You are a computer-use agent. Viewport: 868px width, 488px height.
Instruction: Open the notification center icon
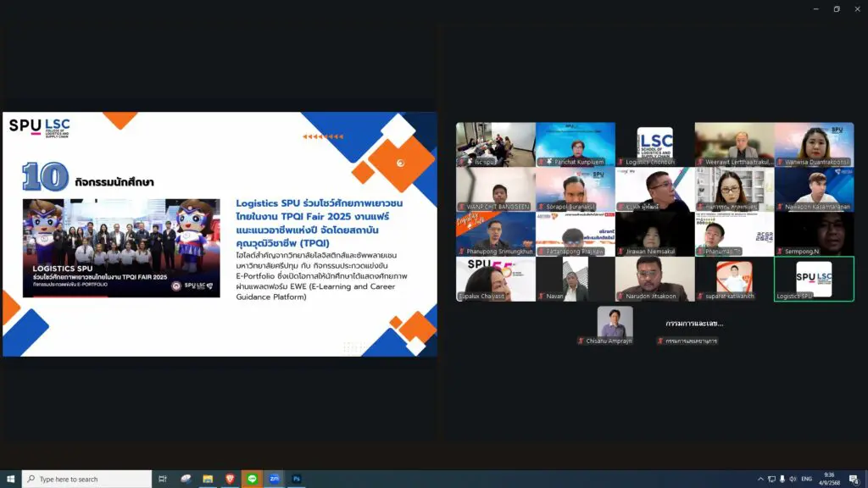pos(854,479)
